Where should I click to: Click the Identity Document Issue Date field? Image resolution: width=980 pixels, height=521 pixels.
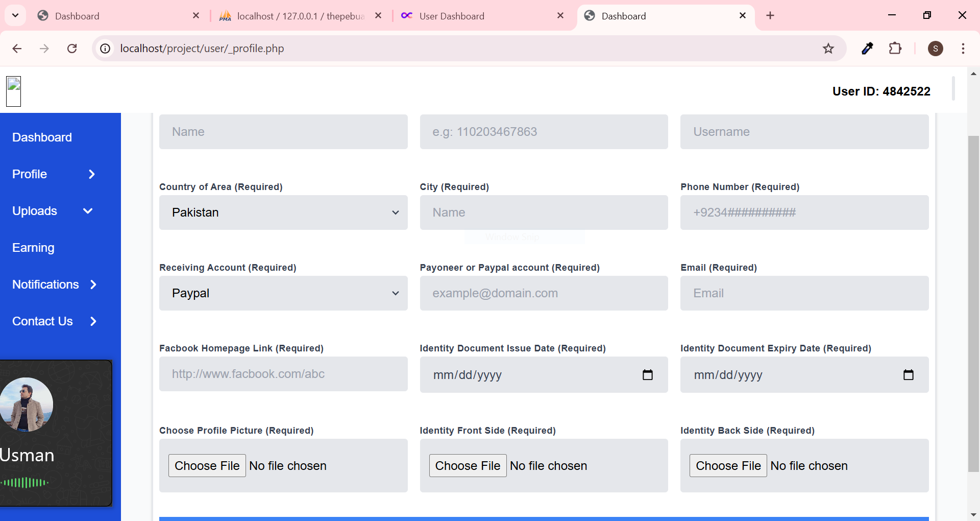tap(544, 375)
